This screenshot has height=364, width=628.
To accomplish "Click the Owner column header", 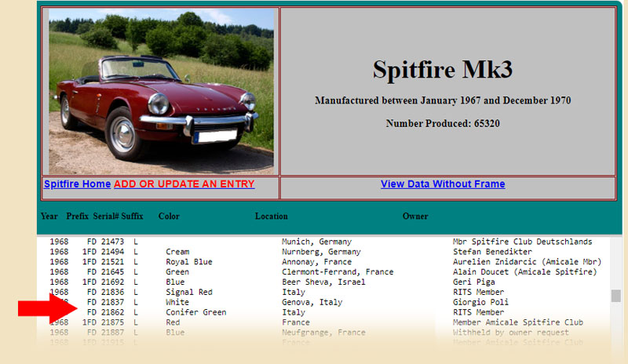I will pyautogui.click(x=415, y=217).
